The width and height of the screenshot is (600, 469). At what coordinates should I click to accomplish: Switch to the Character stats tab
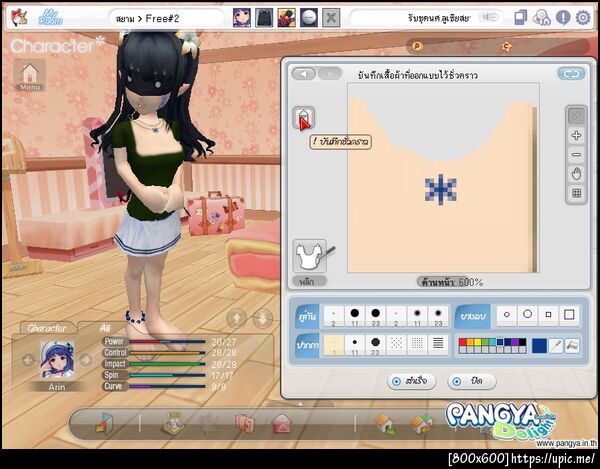point(46,328)
